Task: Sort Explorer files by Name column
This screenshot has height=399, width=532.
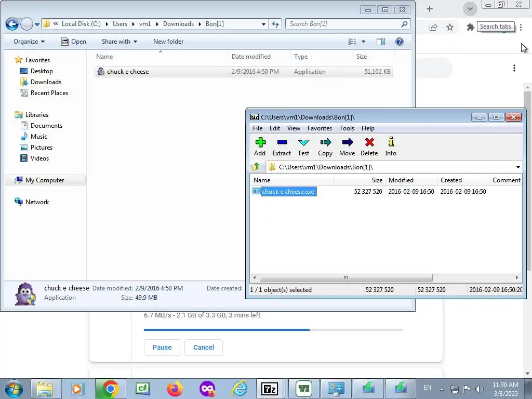Action: point(161,56)
